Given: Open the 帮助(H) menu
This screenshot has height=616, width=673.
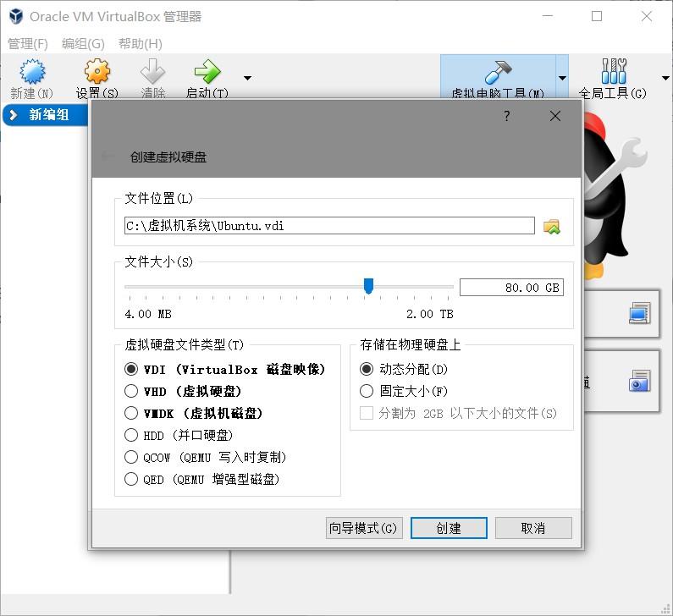Looking at the screenshot, I should [141, 44].
